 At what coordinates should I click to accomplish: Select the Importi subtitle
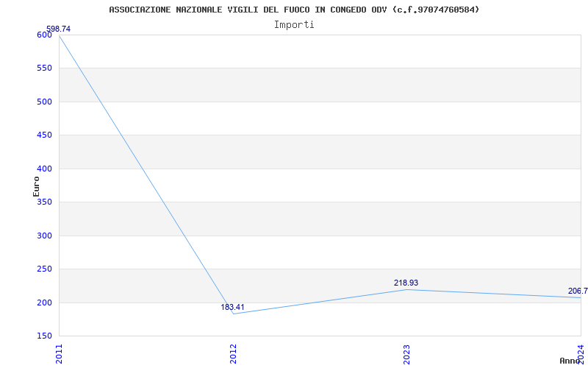tap(294, 25)
